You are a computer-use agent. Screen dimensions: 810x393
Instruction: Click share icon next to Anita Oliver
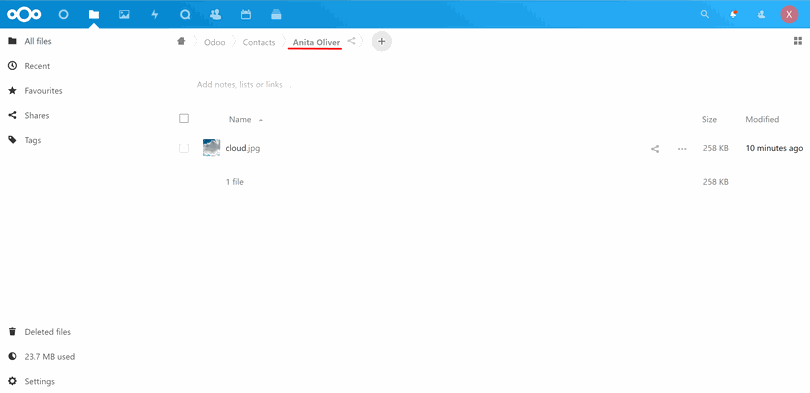coord(351,41)
